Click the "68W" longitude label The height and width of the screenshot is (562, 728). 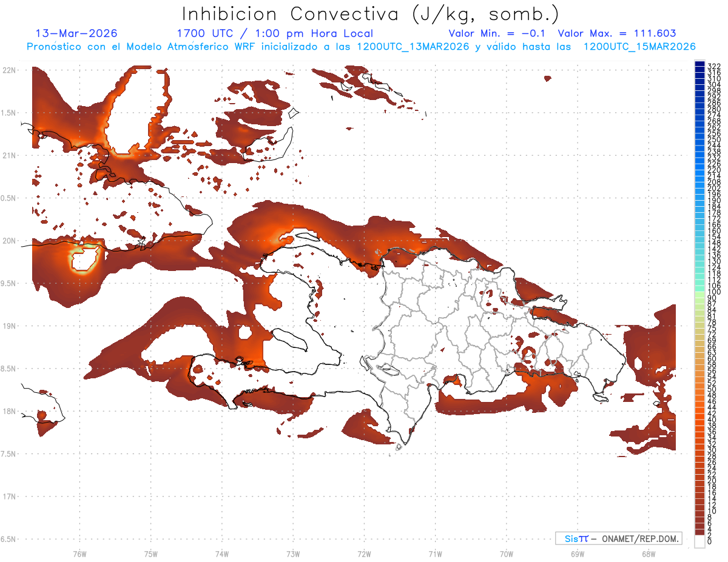point(648,554)
